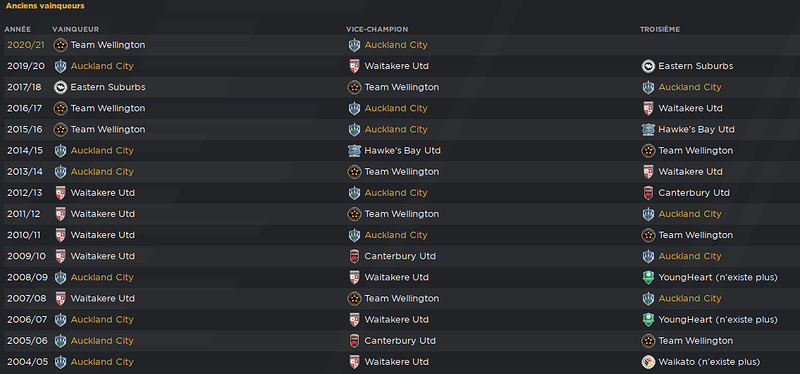Image resolution: width=800 pixels, height=374 pixels.
Task: Sort by the TROISIÈME column header
Action: click(x=660, y=30)
